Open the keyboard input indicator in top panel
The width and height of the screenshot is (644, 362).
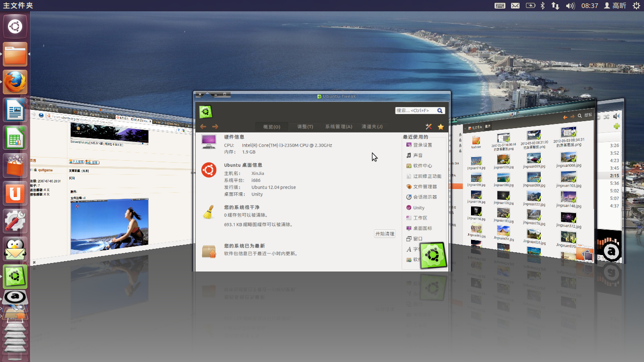(500, 6)
